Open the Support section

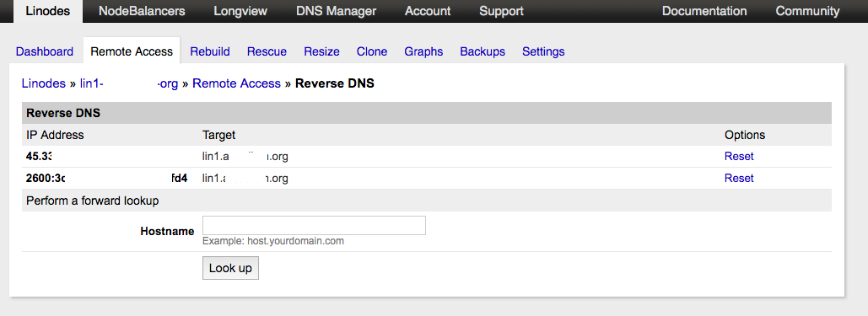(501, 11)
